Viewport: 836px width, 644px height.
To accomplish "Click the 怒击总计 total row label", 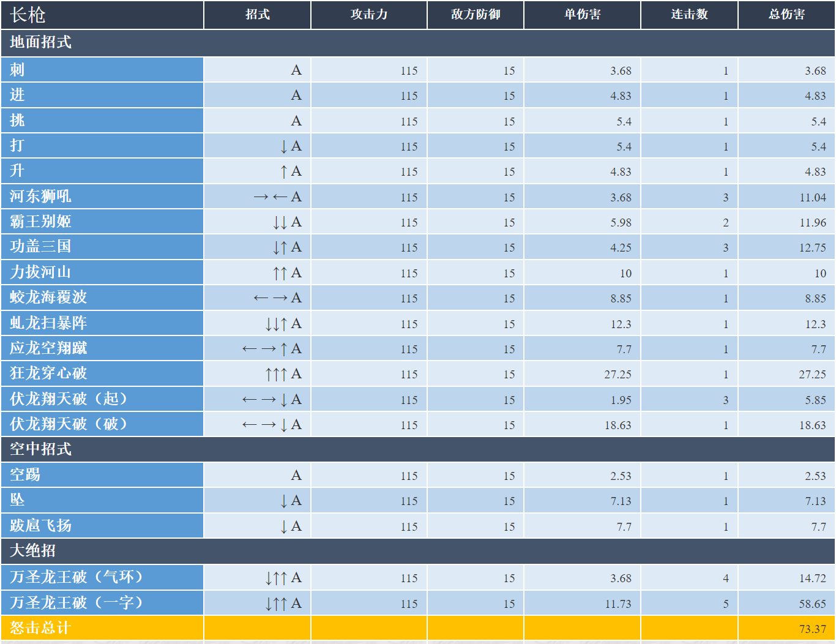I will tap(102, 628).
